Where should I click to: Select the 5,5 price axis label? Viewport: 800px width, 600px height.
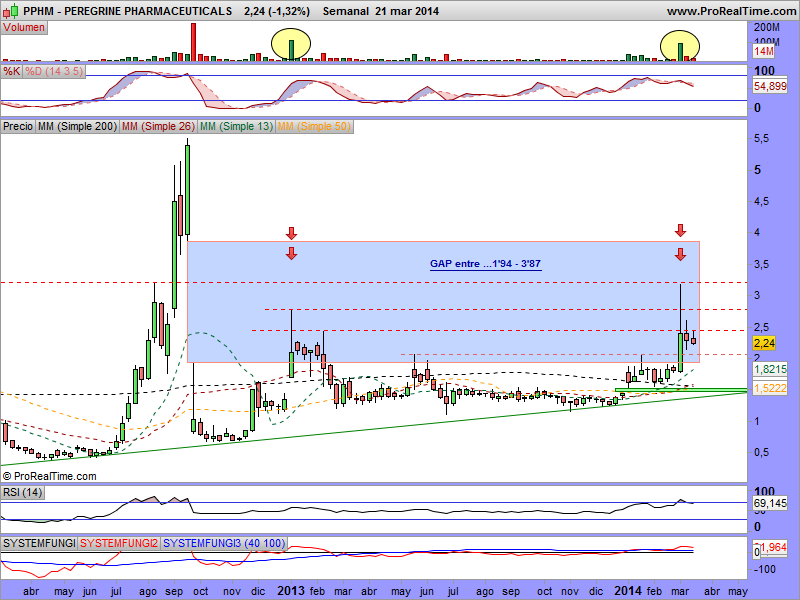click(x=762, y=139)
